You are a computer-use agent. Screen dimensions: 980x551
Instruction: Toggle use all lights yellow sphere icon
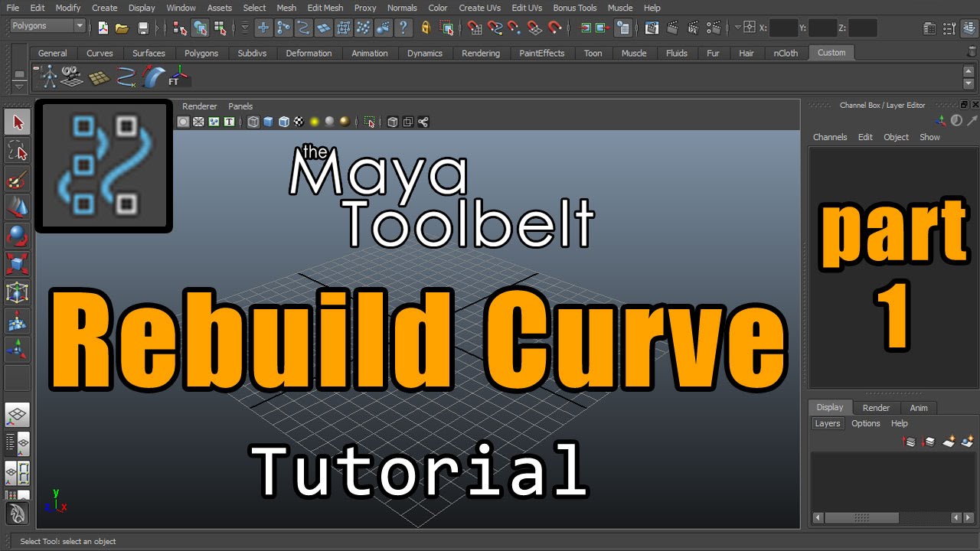[314, 122]
